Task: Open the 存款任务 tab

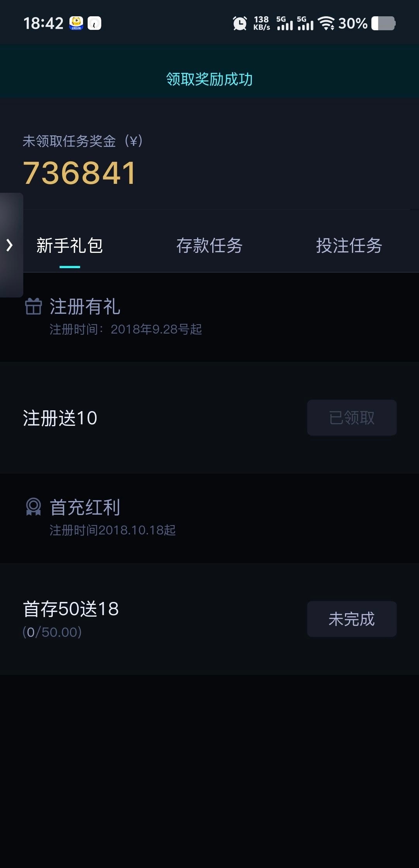Action: 209,246
